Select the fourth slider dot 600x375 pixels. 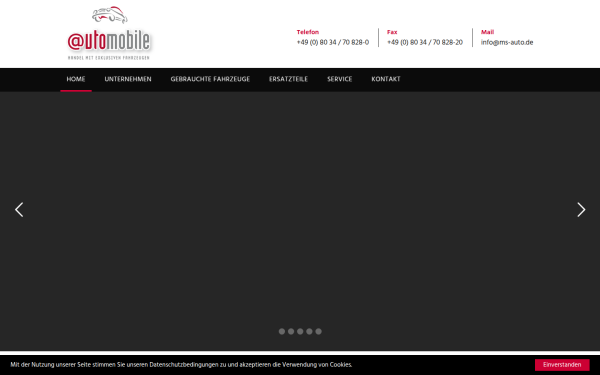tap(309, 331)
